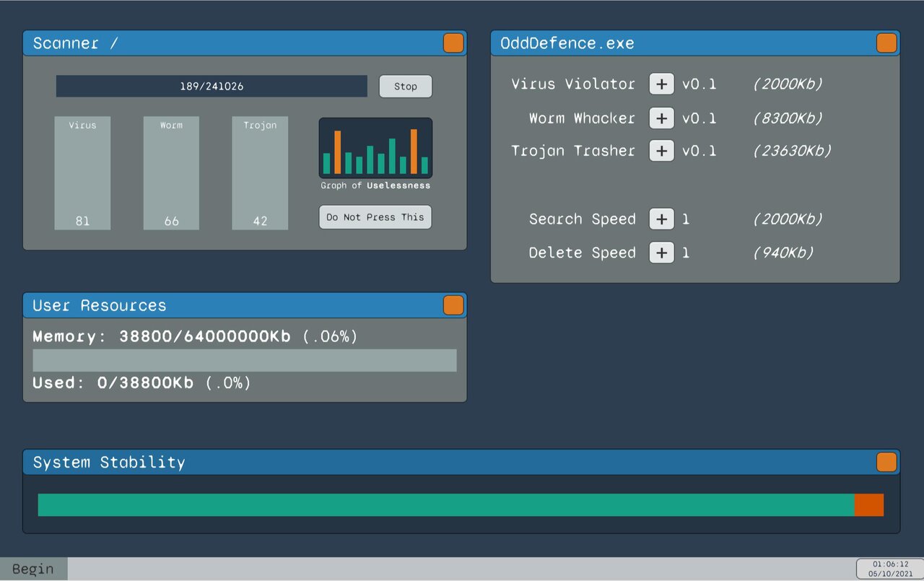Upgrade Trojan Trasher with plus button
This screenshot has width=924, height=581.
coord(661,151)
